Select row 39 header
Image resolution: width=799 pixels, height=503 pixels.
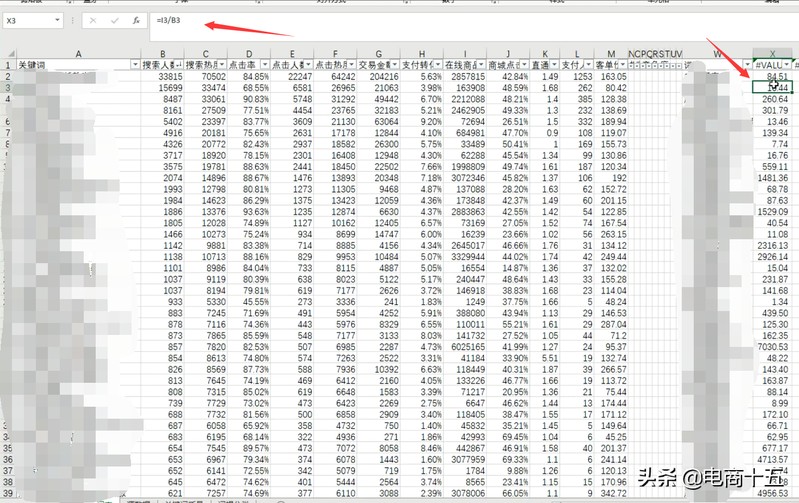coord(8,493)
